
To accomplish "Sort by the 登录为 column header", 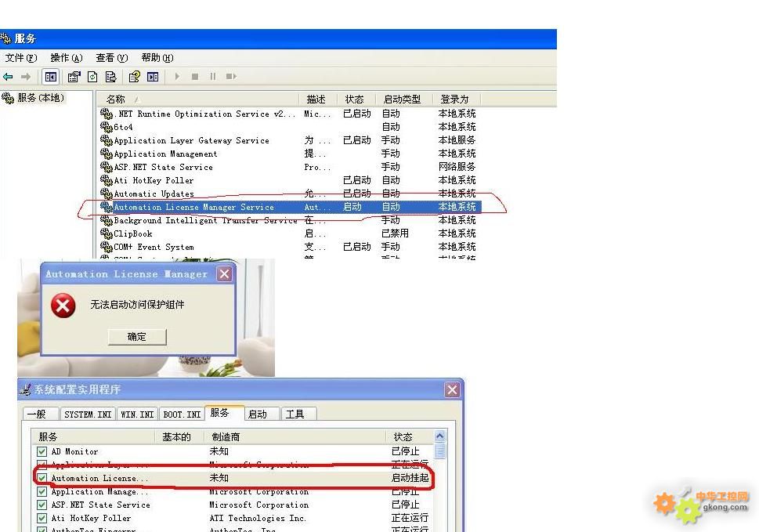I will [457, 100].
